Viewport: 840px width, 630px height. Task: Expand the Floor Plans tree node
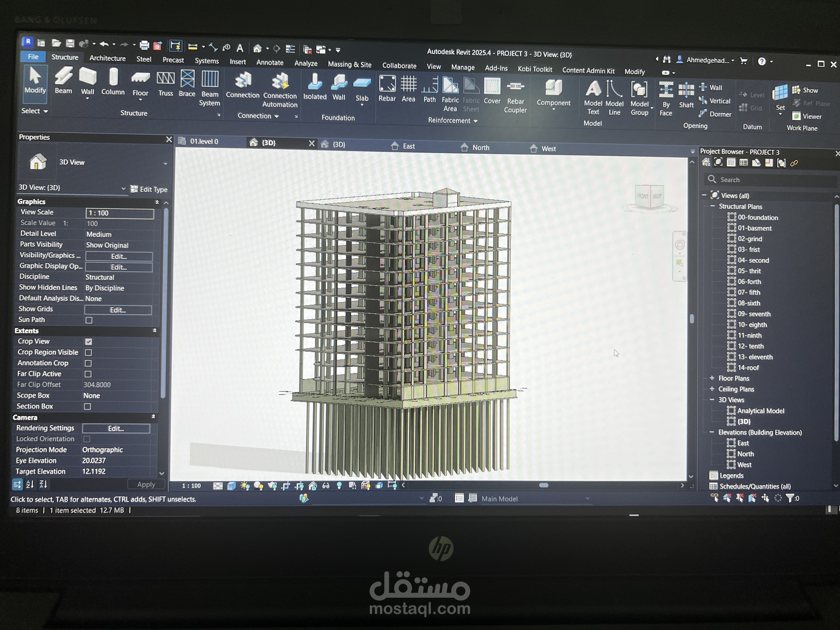[x=712, y=378]
